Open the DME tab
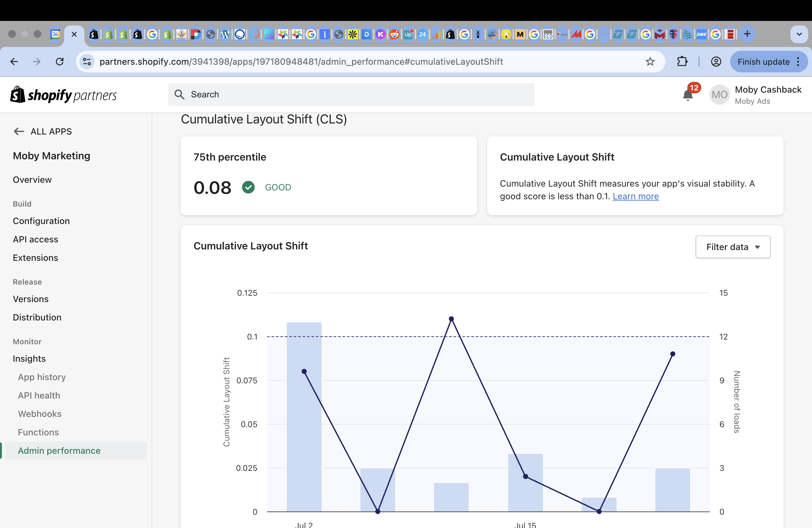Screen dimensions: 812x528 [701, 34]
